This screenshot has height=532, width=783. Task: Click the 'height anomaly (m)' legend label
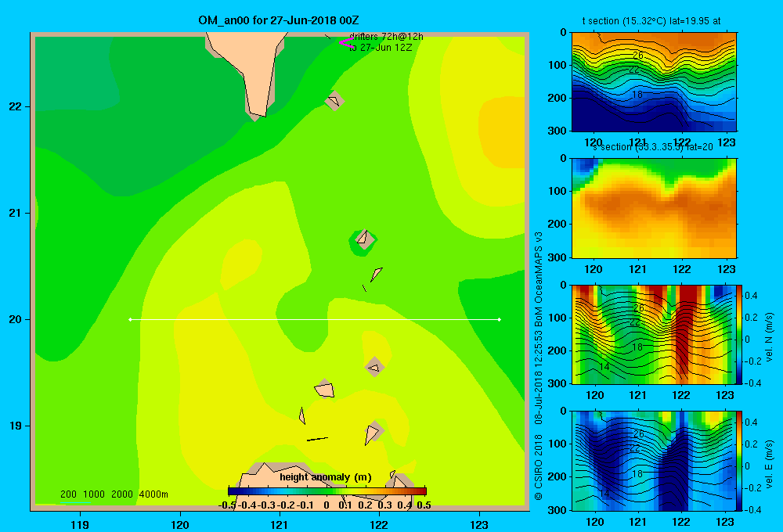pos(326,477)
